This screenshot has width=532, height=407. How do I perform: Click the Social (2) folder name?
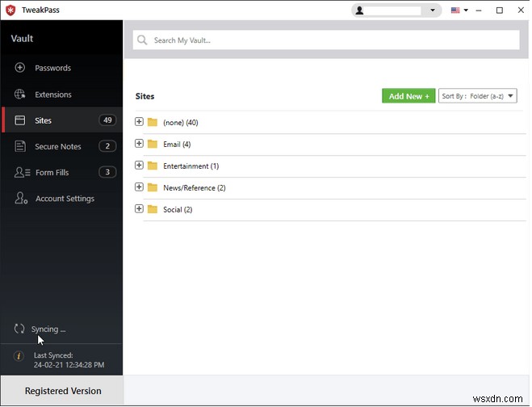point(178,209)
